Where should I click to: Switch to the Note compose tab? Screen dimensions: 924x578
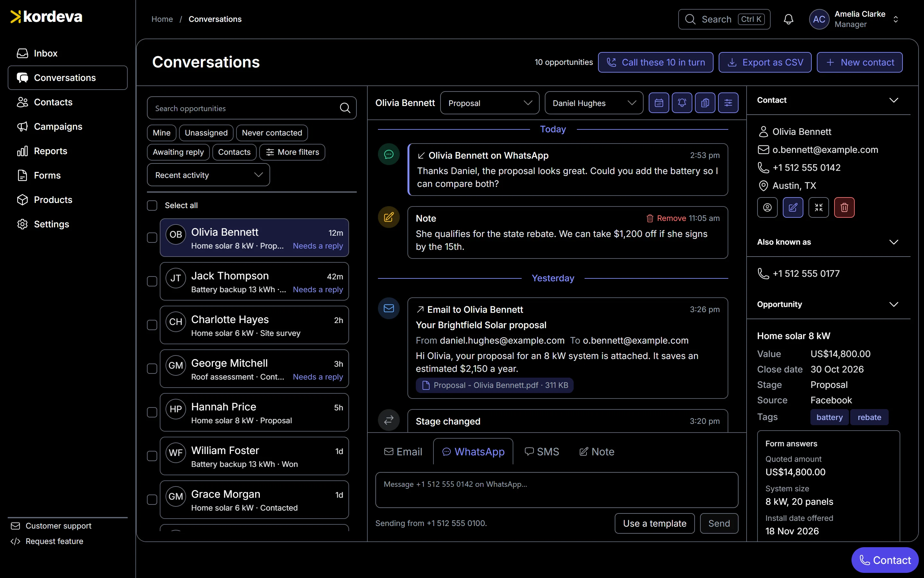pyautogui.click(x=597, y=452)
